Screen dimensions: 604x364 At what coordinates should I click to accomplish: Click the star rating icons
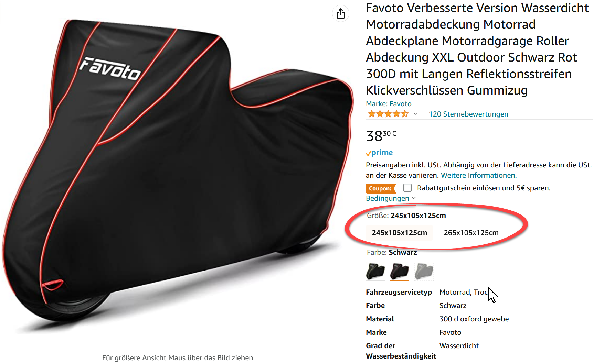388,114
